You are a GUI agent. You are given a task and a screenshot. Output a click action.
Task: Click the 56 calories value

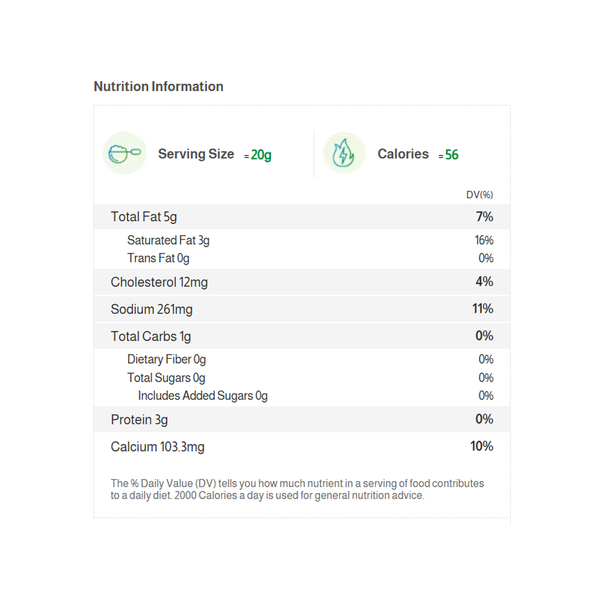pyautogui.click(x=451, y=155)
